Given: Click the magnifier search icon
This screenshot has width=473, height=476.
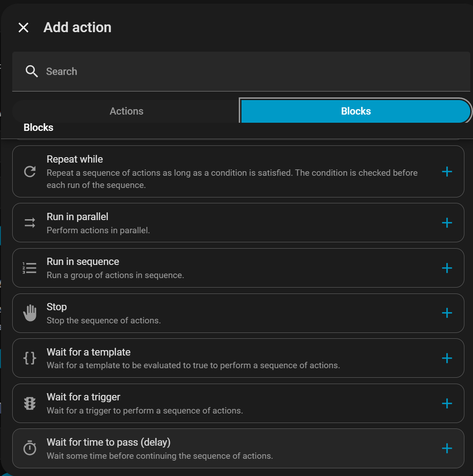Looking at the screenshot, I should pos(32,72).
